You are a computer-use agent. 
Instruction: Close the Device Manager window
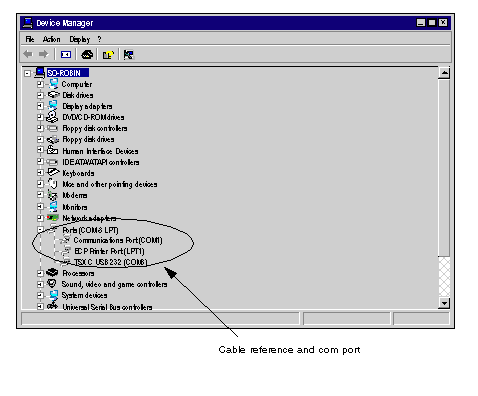[443, 22]
